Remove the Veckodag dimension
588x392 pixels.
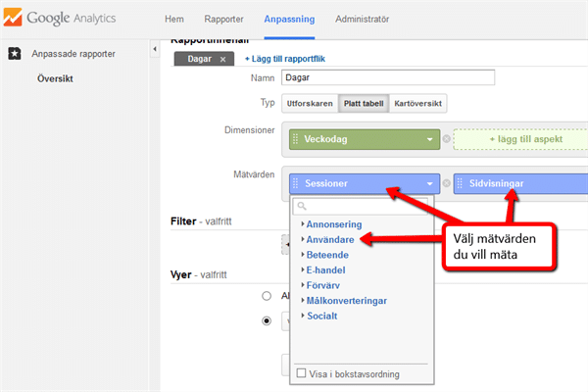coord(446,139)
